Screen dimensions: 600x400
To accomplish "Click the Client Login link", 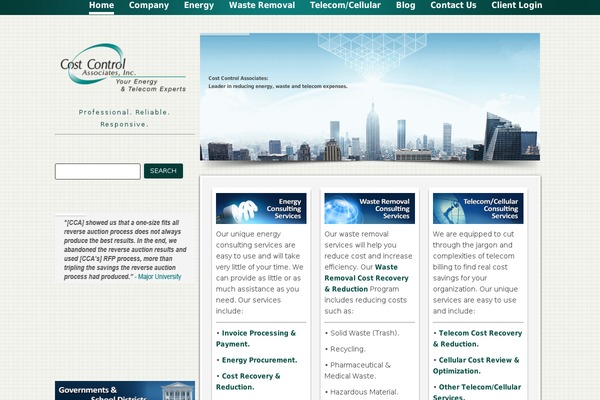I will (517, 5).
